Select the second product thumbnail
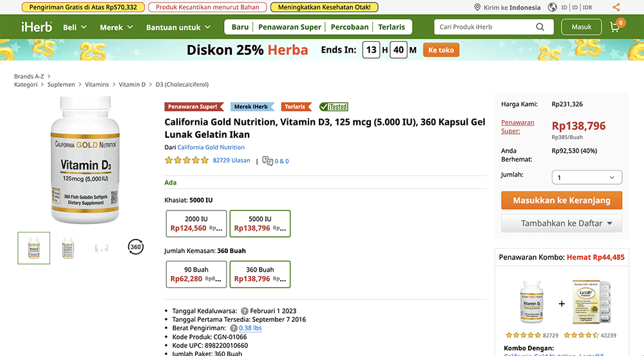Image resolution: width=644 pixels, height=356 pixels. 68,248
